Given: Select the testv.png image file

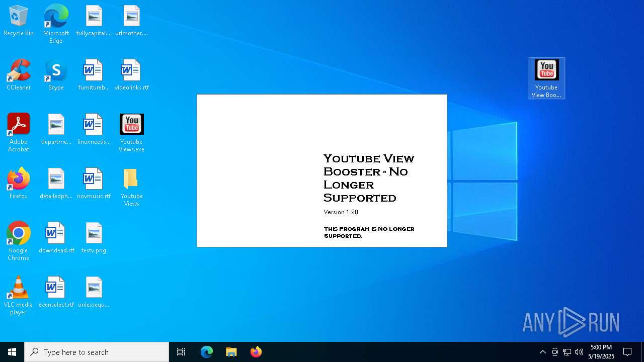Looking at the screenshot, I should click(x=94, y=238).
